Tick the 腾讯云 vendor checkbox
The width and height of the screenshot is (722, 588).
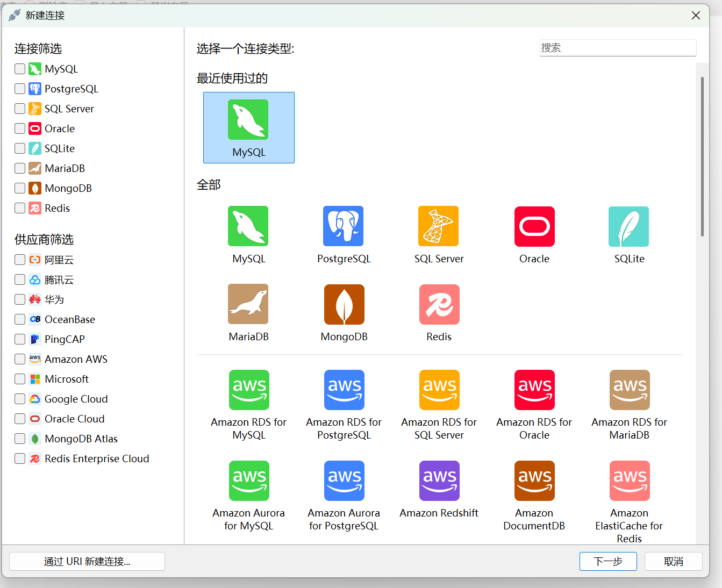click(x=20, y=279)
